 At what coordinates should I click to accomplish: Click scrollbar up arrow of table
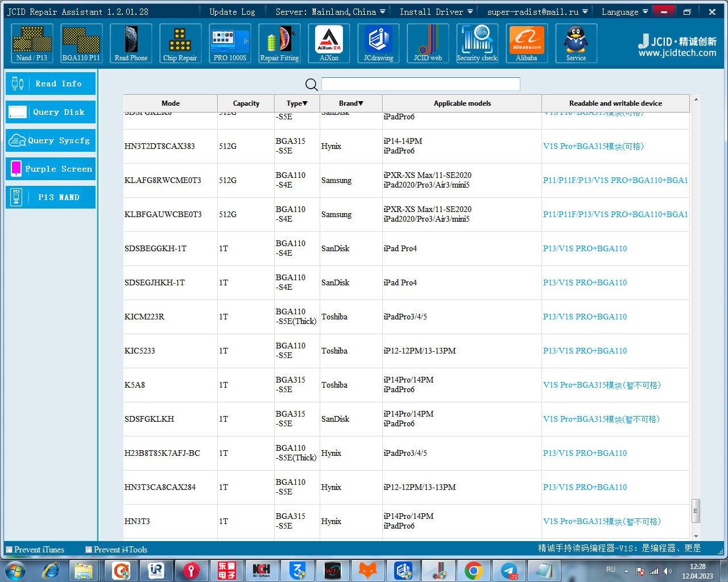[696, 99]
